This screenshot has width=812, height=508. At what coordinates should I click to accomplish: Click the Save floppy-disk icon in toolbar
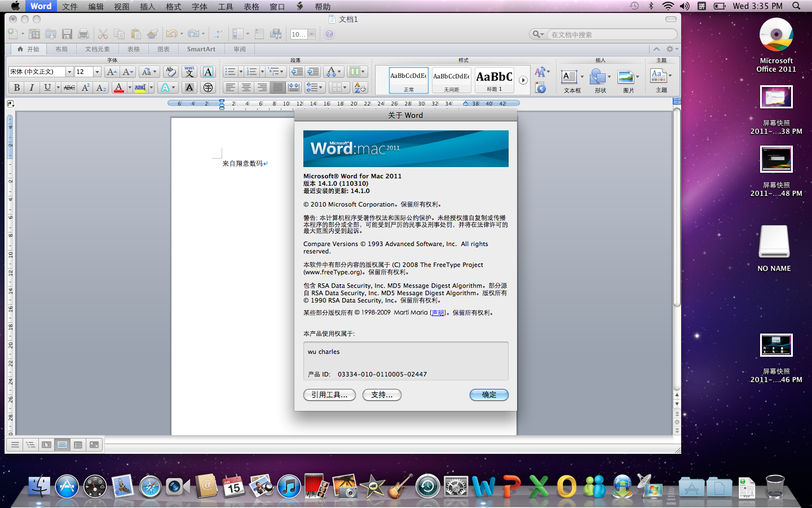coord(67,34)
